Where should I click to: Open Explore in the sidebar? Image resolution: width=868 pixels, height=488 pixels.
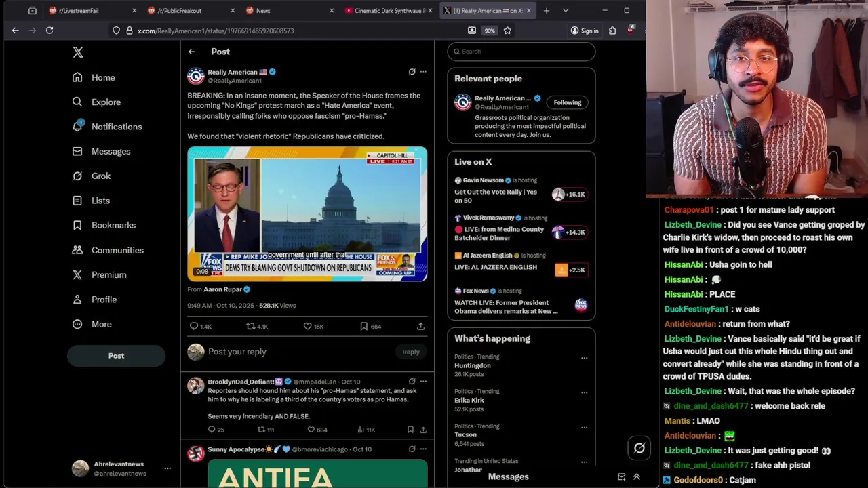pyautogui.click(x=96, y=102)
